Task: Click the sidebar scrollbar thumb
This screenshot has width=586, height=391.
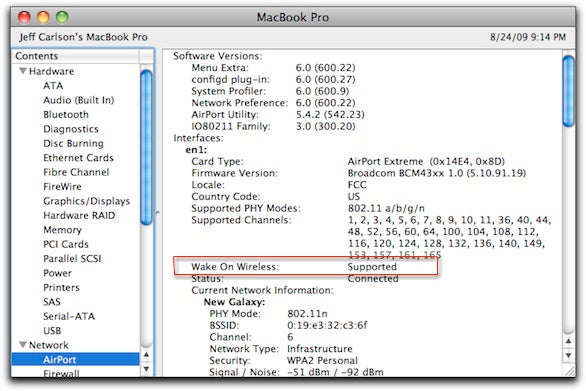Action: coord(146,147)
